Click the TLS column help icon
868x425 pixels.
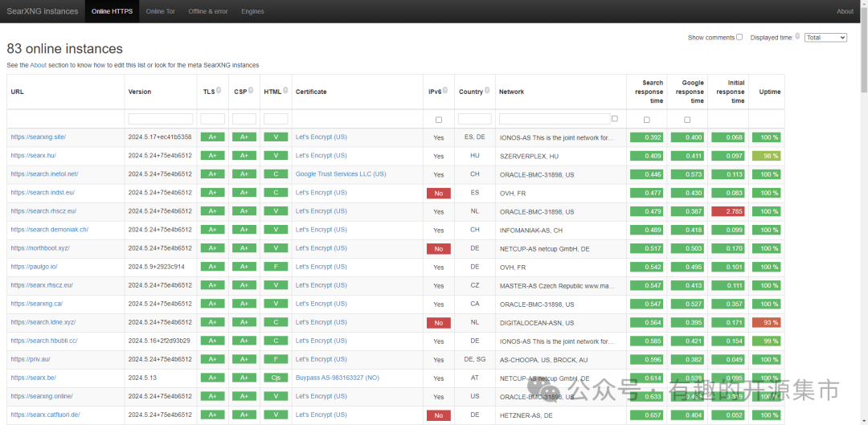219,90
